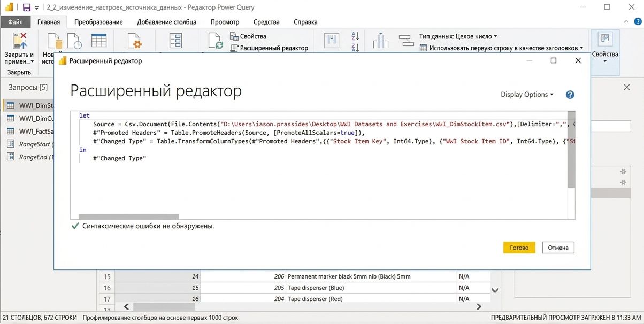Open the Тип данных: Целое число dropdown
Image resolution: width=644 pixels, height=324 pixels.
coord(458,36)
